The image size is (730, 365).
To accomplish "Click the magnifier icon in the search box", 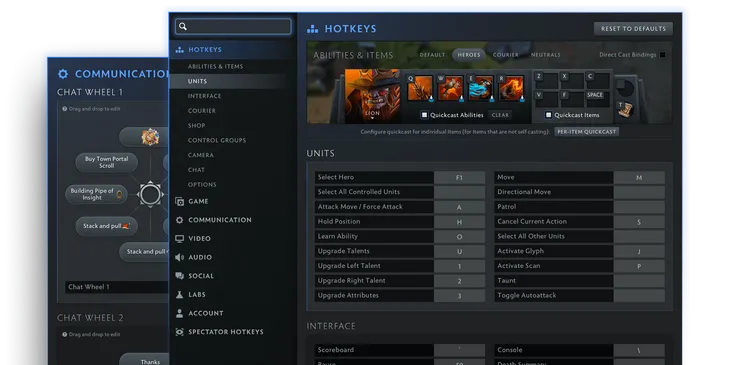I will click(x=183, y=27).
